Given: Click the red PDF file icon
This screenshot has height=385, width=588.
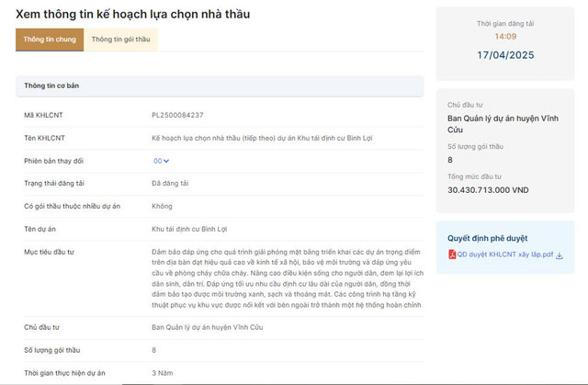Looking at the screenshot, I should (452, 255).
